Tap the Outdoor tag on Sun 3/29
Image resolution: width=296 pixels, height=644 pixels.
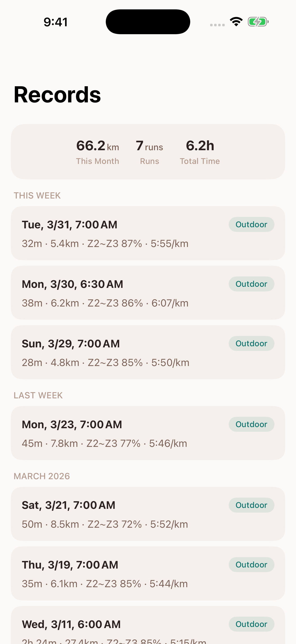[x=251, y=344]
